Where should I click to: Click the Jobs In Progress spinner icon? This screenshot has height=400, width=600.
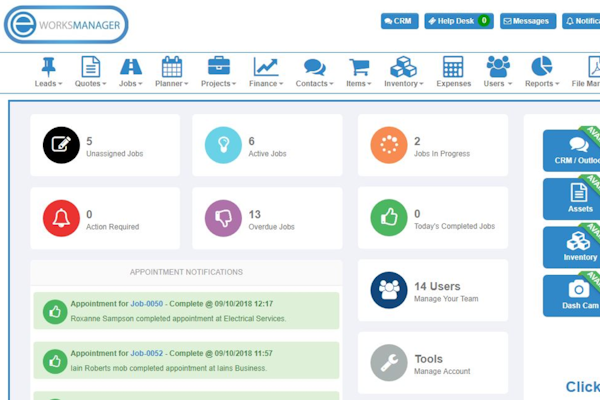tap(389, 146)
